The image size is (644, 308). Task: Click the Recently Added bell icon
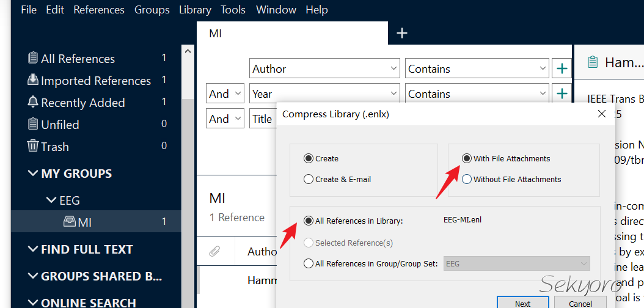[33, 103]
